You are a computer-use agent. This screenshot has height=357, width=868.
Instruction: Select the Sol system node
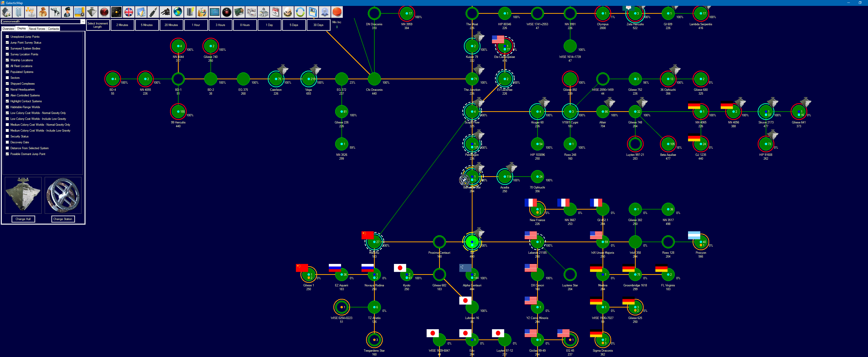(x=472, y=241)
